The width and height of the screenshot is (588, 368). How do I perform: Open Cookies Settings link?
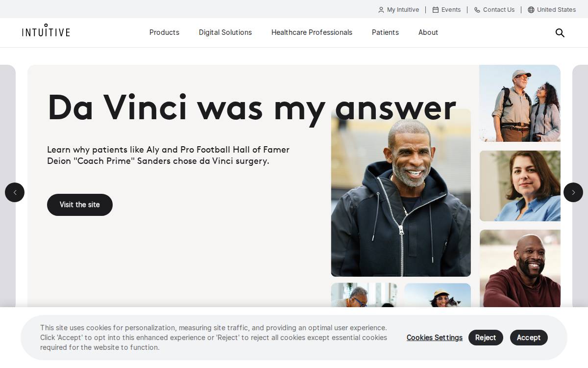point(435,338)
